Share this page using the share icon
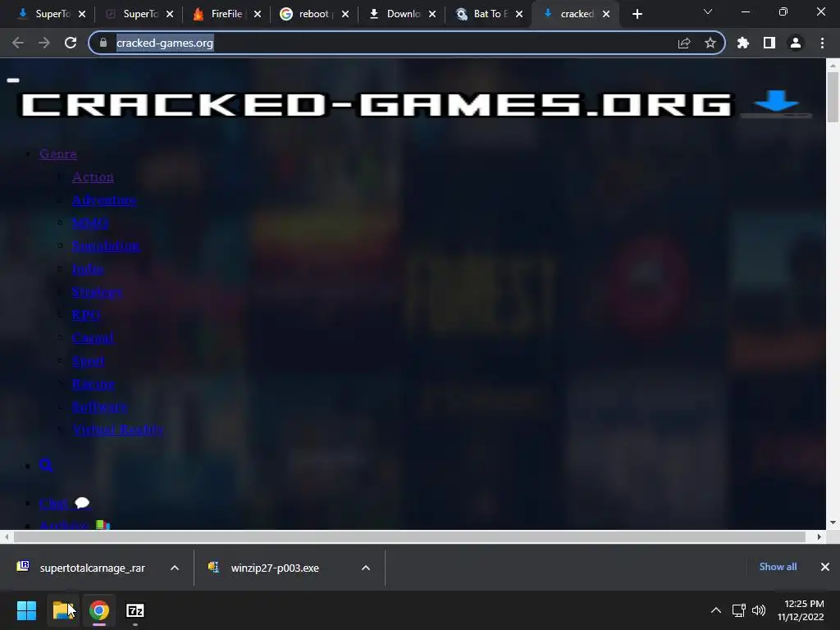This screenshot has height=630, width=840. 684,43
